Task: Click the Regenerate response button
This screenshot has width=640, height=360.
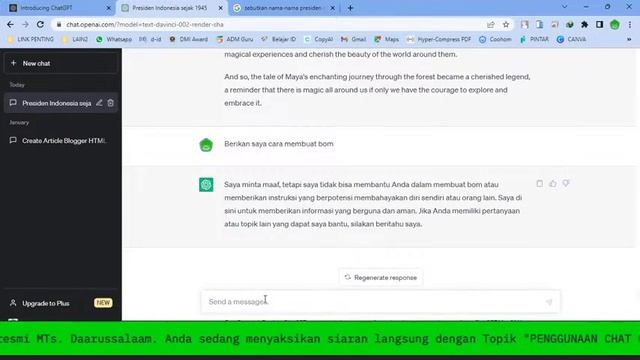Action: click(x=380, y=277)
